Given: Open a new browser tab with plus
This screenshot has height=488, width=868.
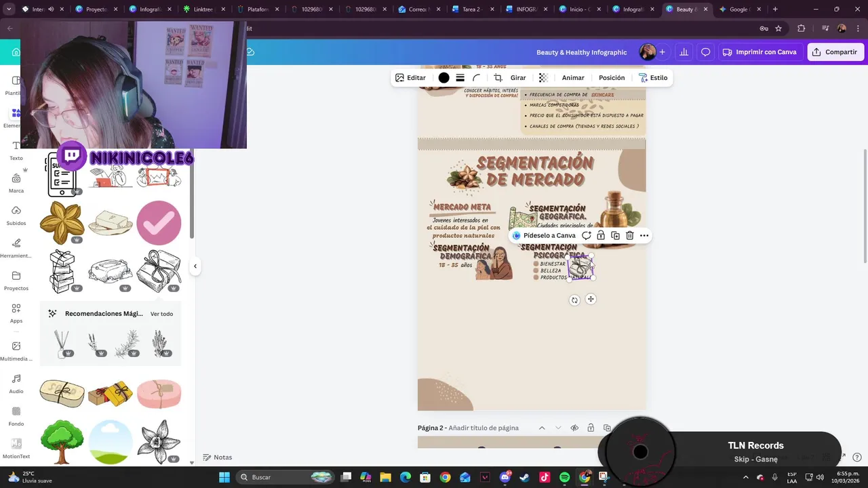Looking at the screenshot, I should pos(775,9).
